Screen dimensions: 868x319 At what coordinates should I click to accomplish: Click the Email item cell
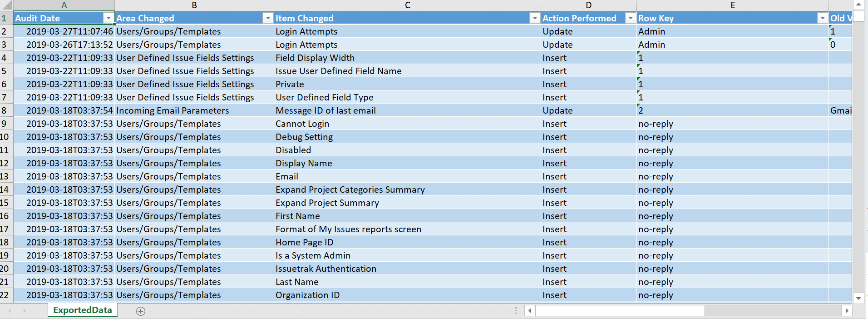408,176
